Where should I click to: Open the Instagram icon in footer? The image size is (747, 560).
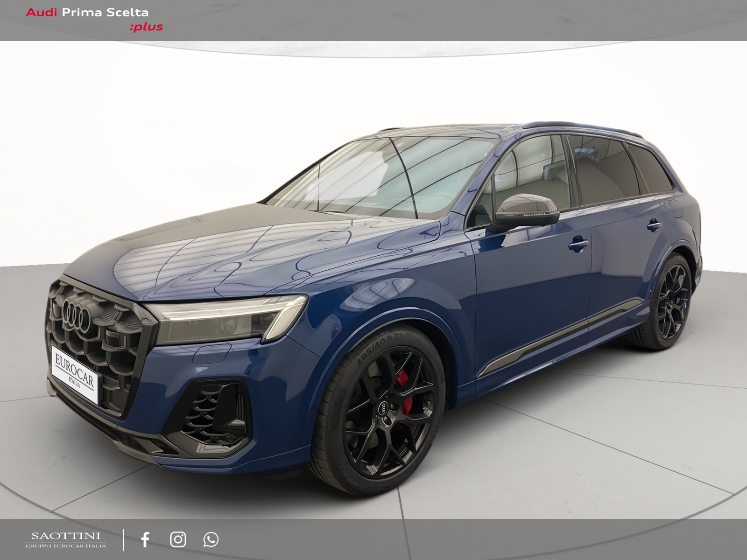coord(178,539)
